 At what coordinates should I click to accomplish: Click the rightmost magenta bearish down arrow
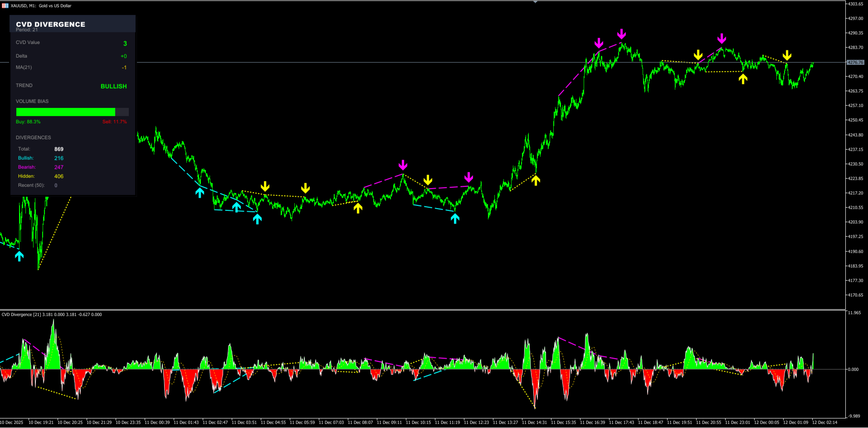coord(722,39)
